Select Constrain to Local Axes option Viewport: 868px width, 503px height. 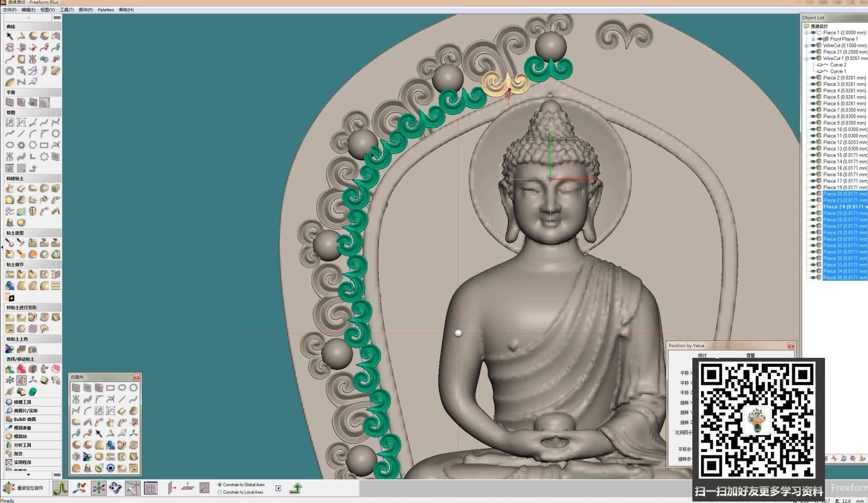tap(220, 492)
